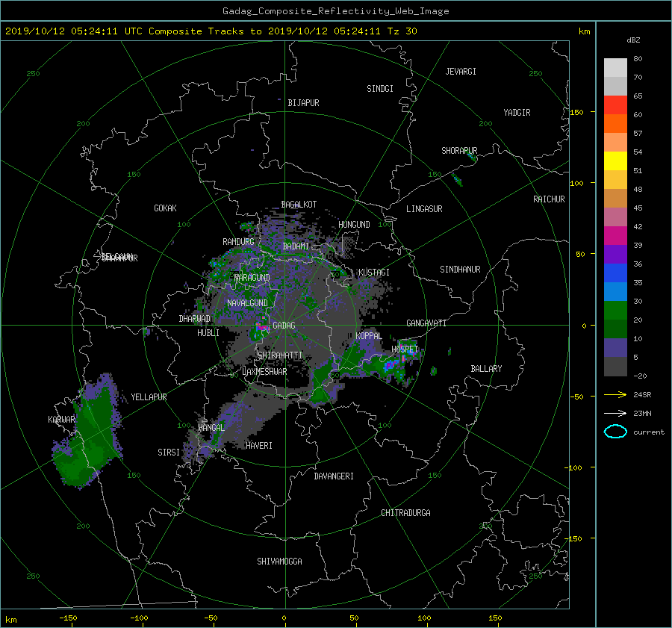This screenshot has height=628, width=672.
Task: Click the red 60-65 dBZ color swatch
Action: 615,105
